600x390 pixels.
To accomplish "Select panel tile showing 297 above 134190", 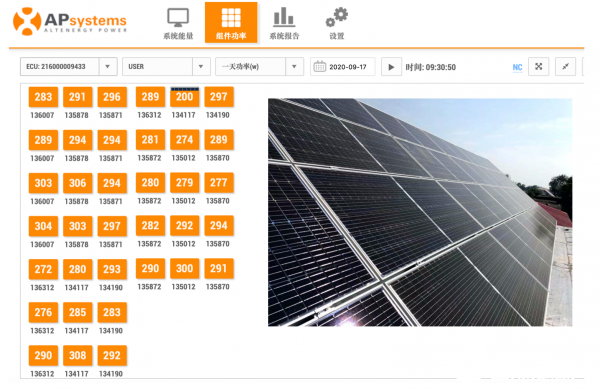I will tap(218, 97).
